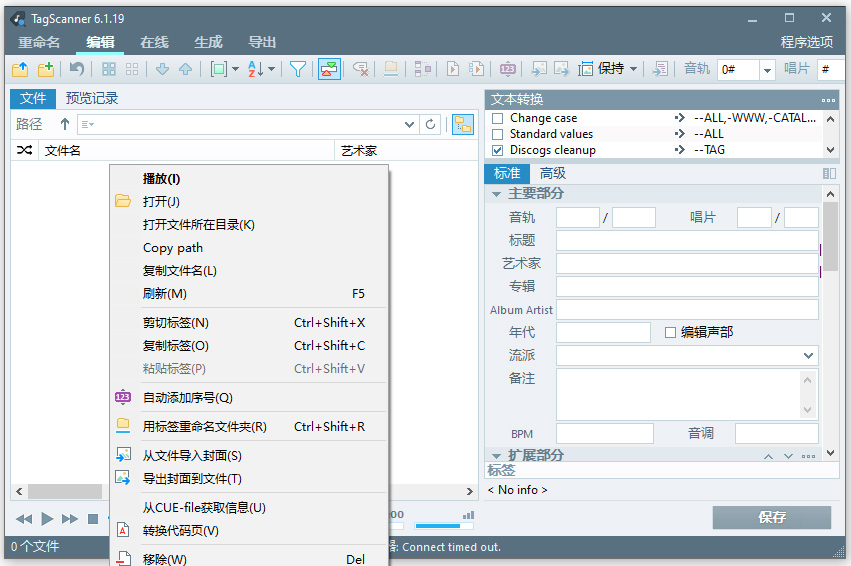The image size is (851, 566).
Task: Click the rename folder by tag toolbar icon
Action: click(391, 69)
